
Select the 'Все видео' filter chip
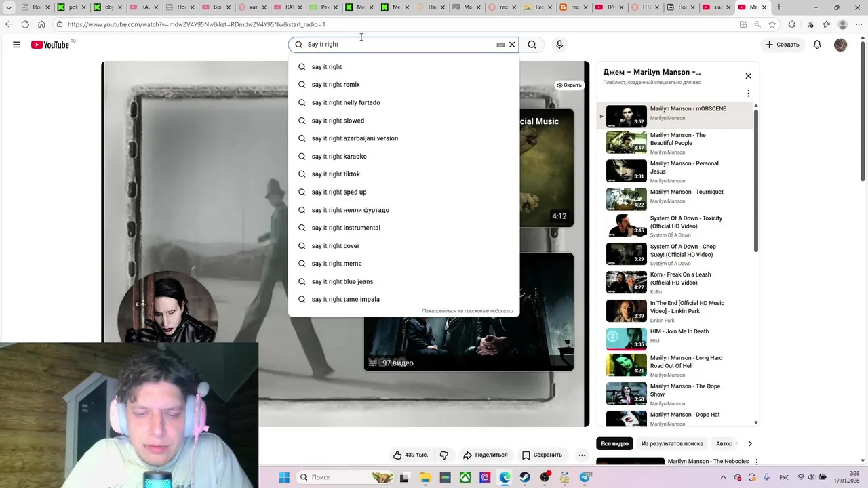click(x=614, y=444)
